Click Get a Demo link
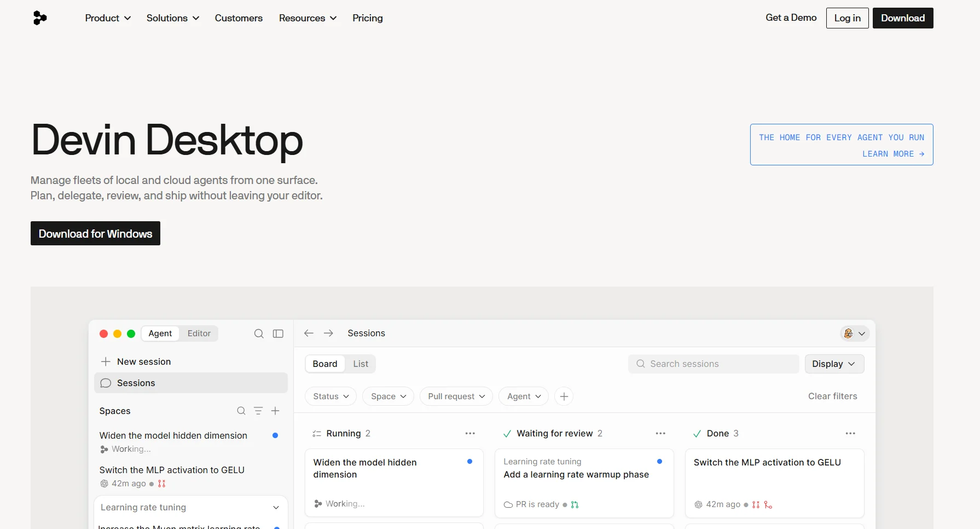 point(791,18)
